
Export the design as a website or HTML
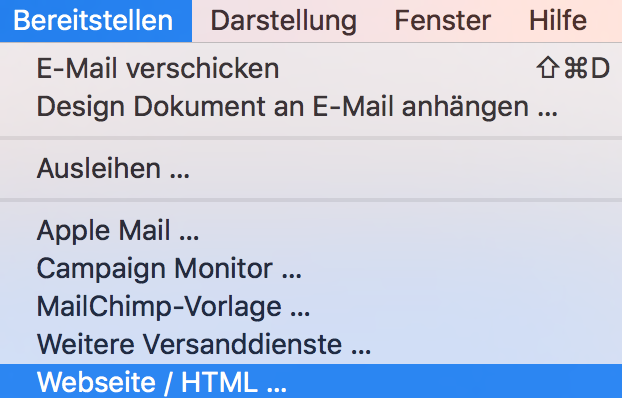[311, 381]
